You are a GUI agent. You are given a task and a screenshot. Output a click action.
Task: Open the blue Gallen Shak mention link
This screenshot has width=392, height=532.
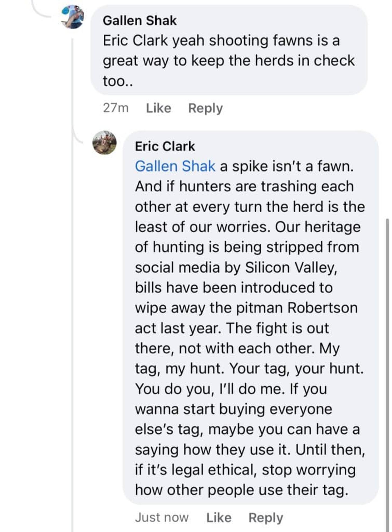pyautogui.click(x=175, y=166)
